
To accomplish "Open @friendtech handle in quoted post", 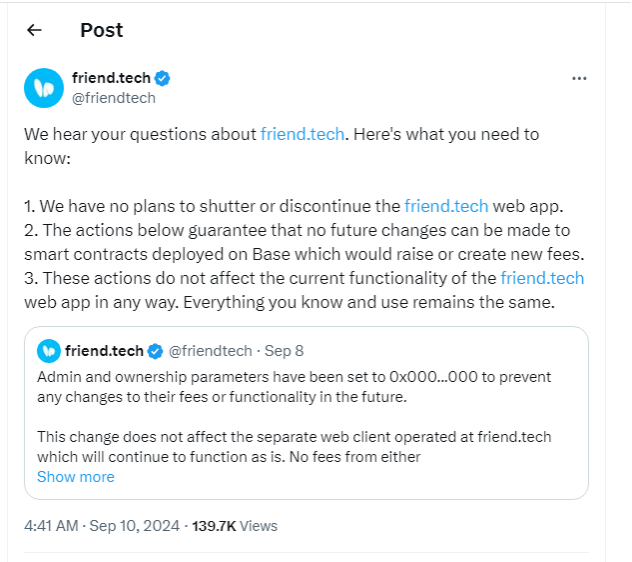I will [207, 351].
